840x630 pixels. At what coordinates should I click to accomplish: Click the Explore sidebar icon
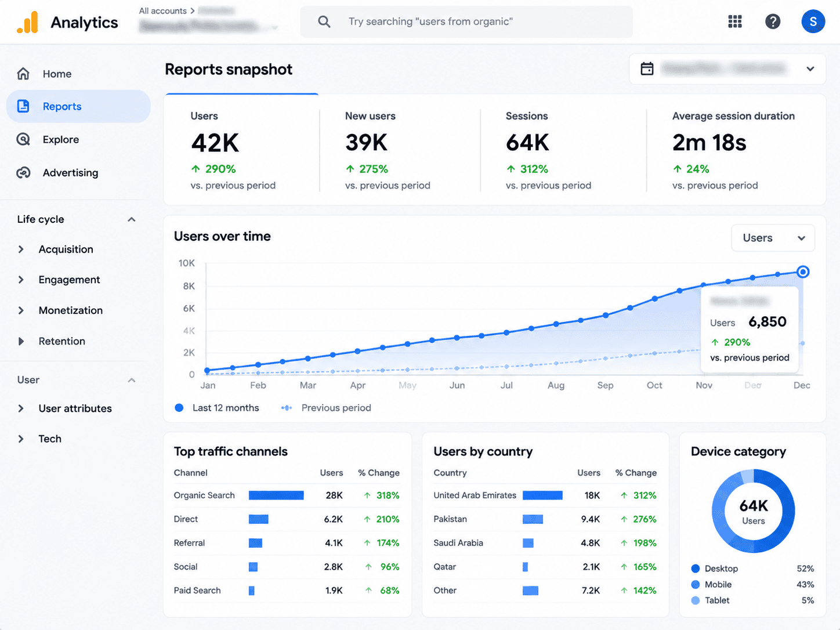pyautogui.click(x=23, y=139)
